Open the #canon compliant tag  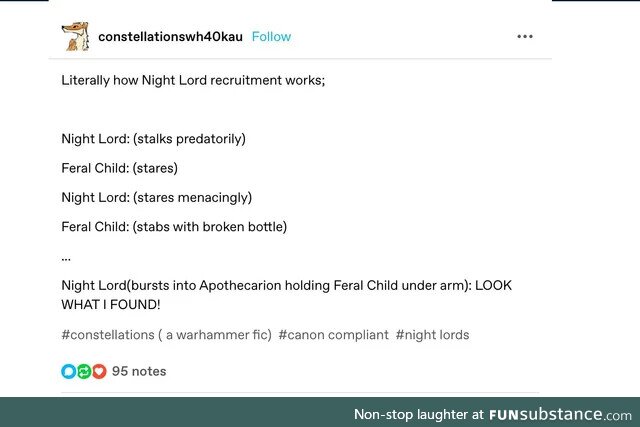click(333, 335)
